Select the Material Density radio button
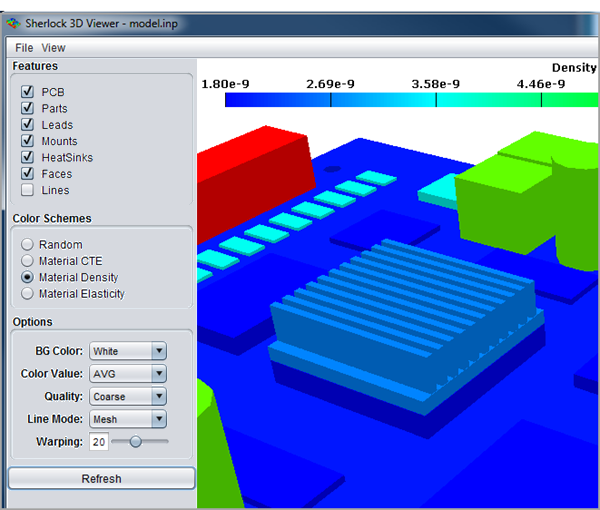 (x=27, y=277)
